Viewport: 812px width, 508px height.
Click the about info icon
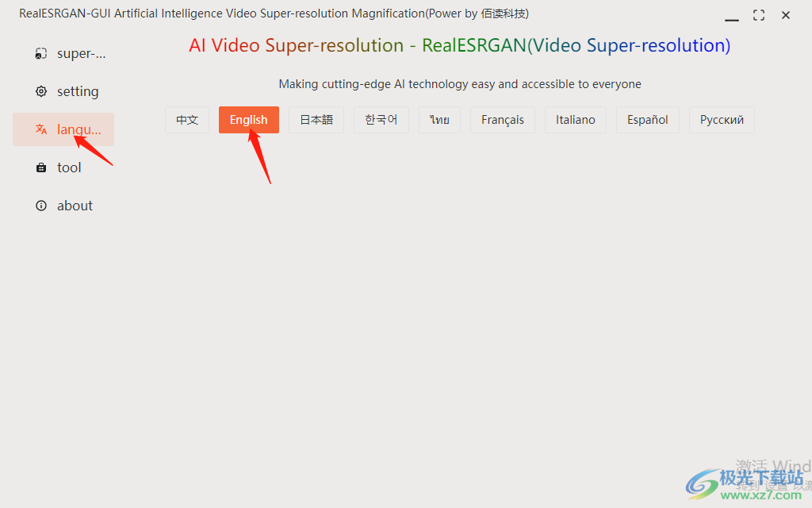click(x=41, y=206)
